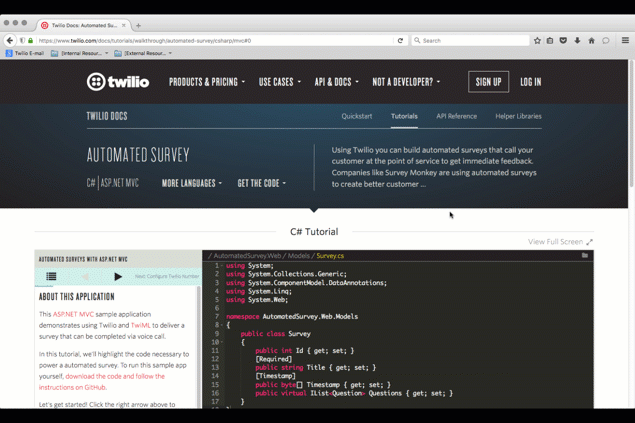635x423 pixels.
Task: Go to the next tutorial step arrow
Action: click(x=118, y=276)
